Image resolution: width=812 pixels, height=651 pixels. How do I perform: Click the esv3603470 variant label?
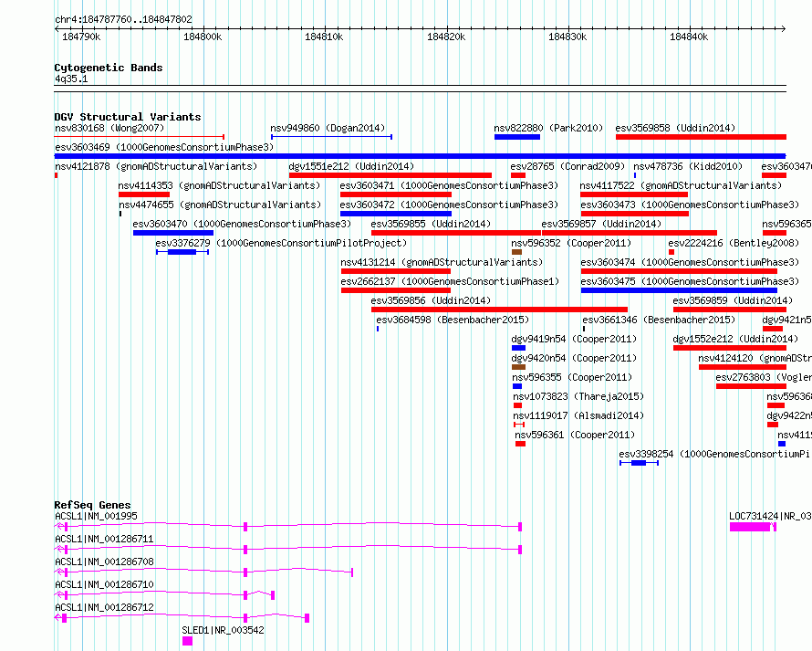pos(242,224)
